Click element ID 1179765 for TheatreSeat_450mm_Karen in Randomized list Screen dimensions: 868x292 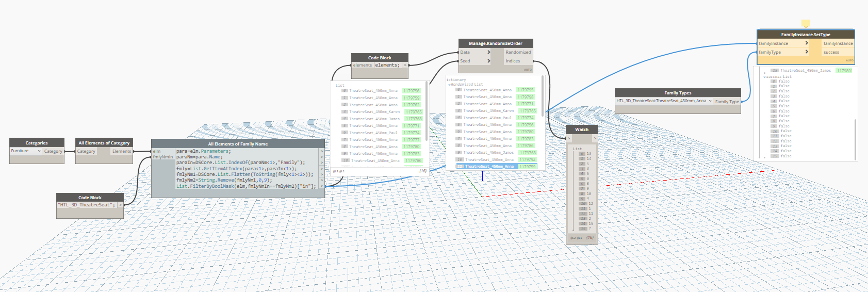click(x=528, y=111)
